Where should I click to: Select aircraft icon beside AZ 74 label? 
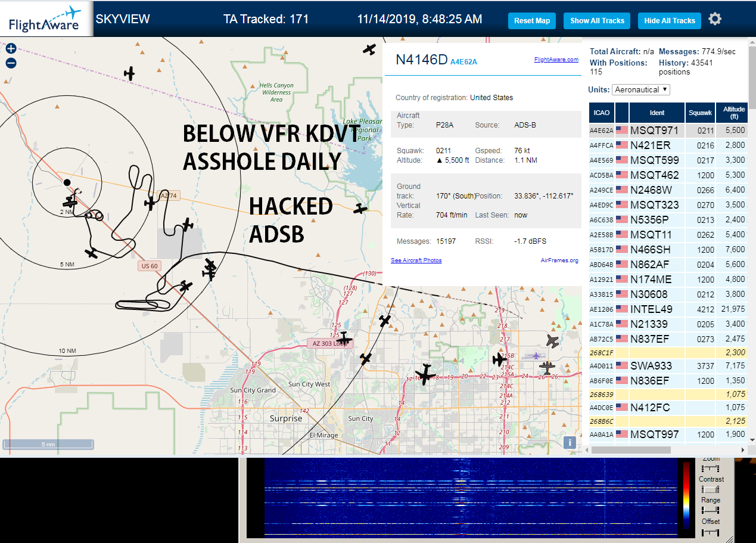[150, 204]
